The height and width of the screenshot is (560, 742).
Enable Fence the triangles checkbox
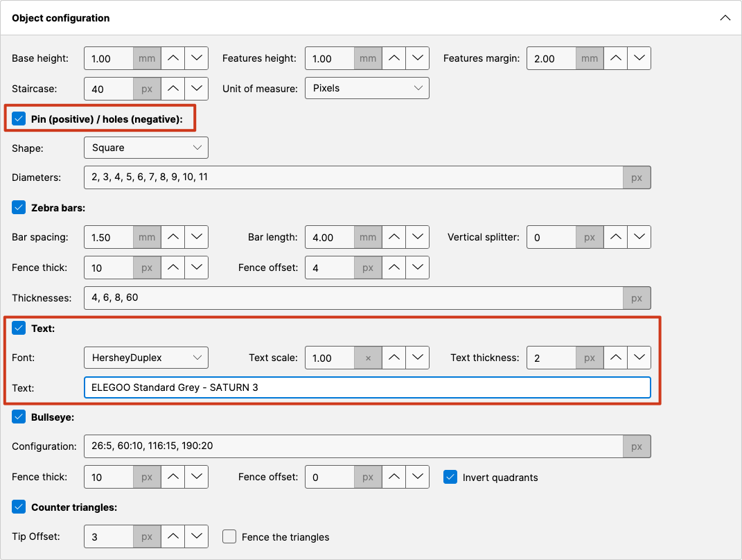point(229,537)
